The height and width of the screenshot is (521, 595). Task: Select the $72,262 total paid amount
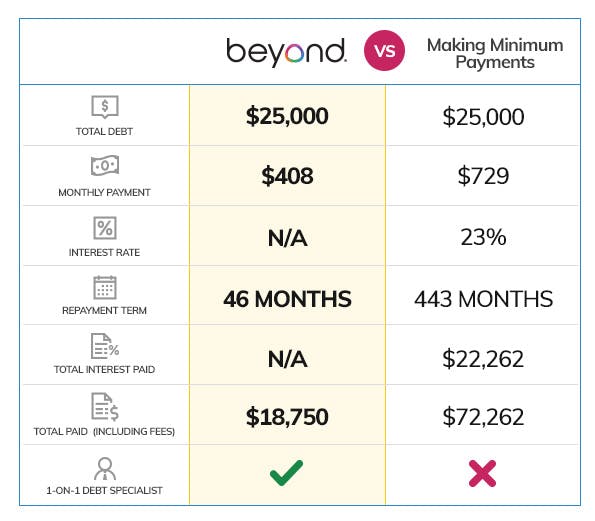[x=483, y=417]
